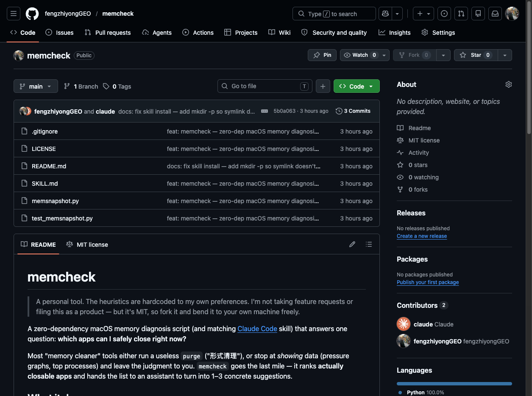
Task: Open the Security and quality tab
Action: [334, 33]
